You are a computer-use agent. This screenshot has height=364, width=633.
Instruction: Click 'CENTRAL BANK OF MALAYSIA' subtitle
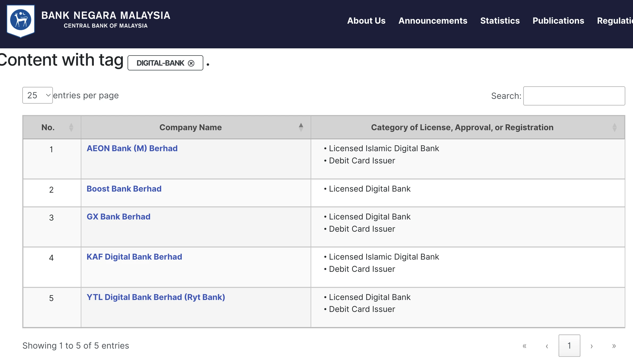[x=106, y=26]
